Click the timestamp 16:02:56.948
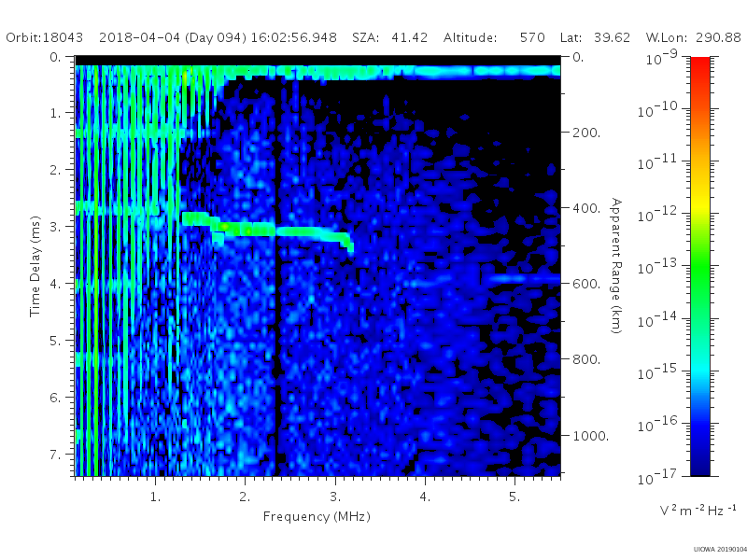 pos(294,37)
